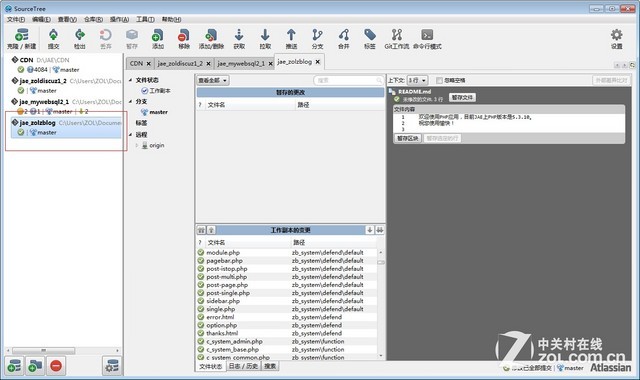Image resolution: width=640 pixels, height=380 pixels.
Task: Click the 暂存文件 stage file button
Action: point(462,98)
